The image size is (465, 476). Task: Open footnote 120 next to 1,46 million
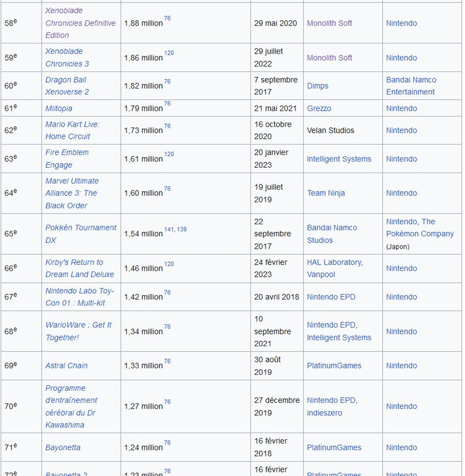click(x=169, y=264)
